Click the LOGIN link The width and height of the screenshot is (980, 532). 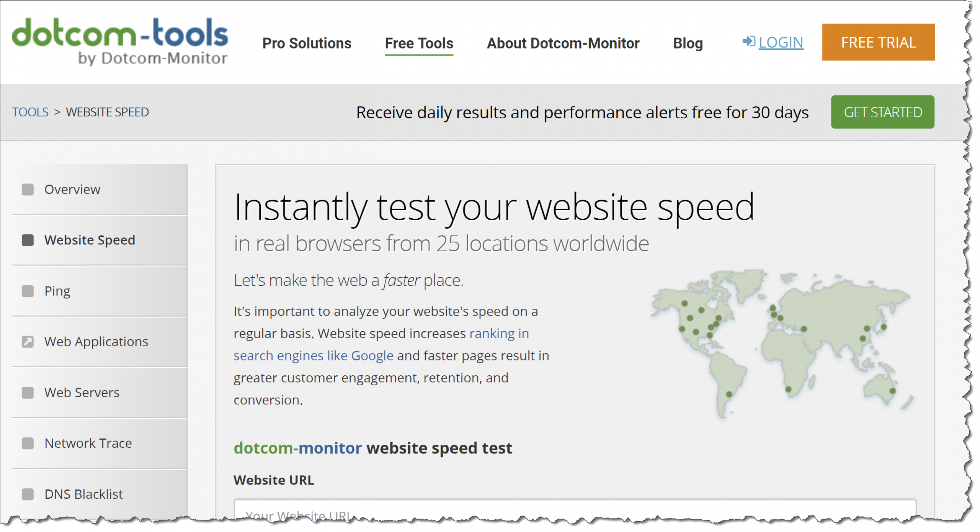(781, 43)
